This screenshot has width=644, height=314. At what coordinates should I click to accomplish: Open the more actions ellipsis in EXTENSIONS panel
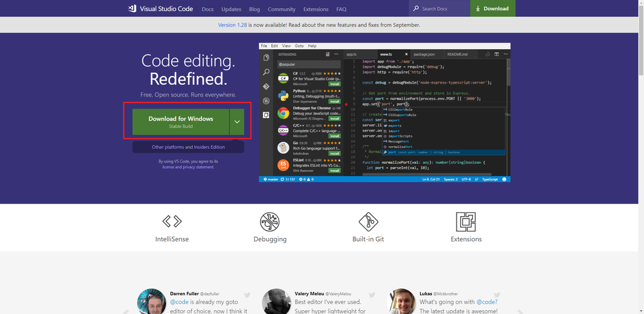click(336, 54)
